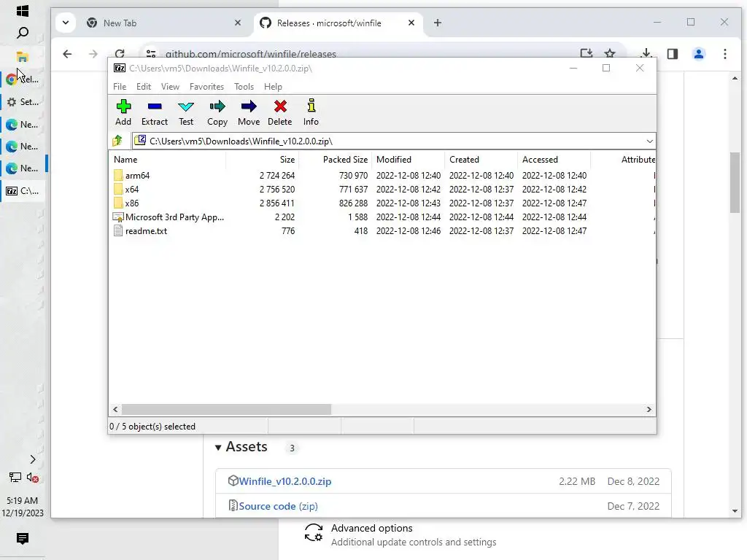Click the Test archive toolbar icon
Viewport: 747px width, 560px height.
[x=186, y=106]
